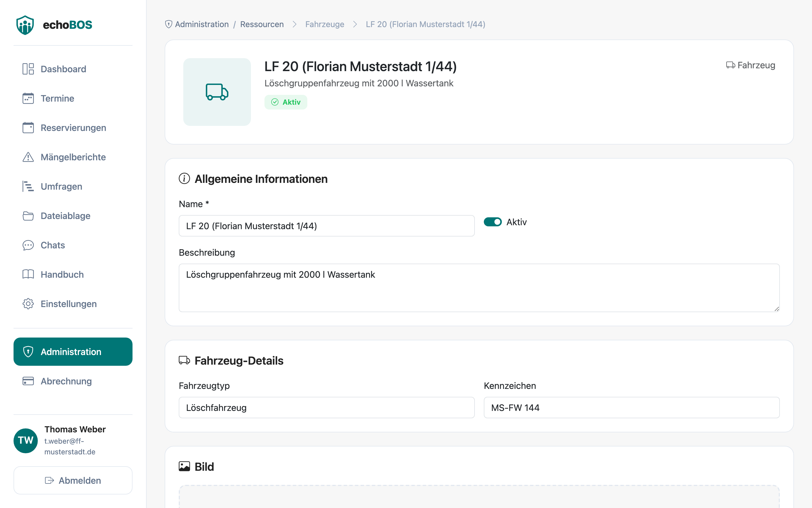Click the Umfragen chart icon
This screenshot has width=812, height=508.
click(x=28, y=187)
